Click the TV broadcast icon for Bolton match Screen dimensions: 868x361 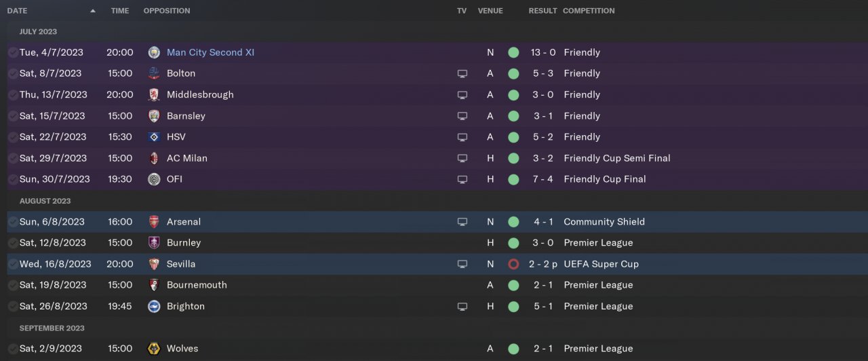[462, 73]
